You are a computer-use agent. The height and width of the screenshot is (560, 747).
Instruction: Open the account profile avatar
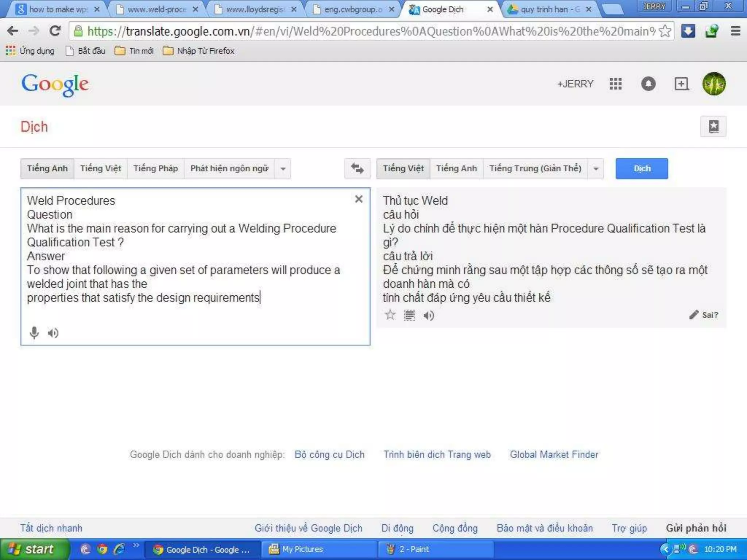pos(714,84)
